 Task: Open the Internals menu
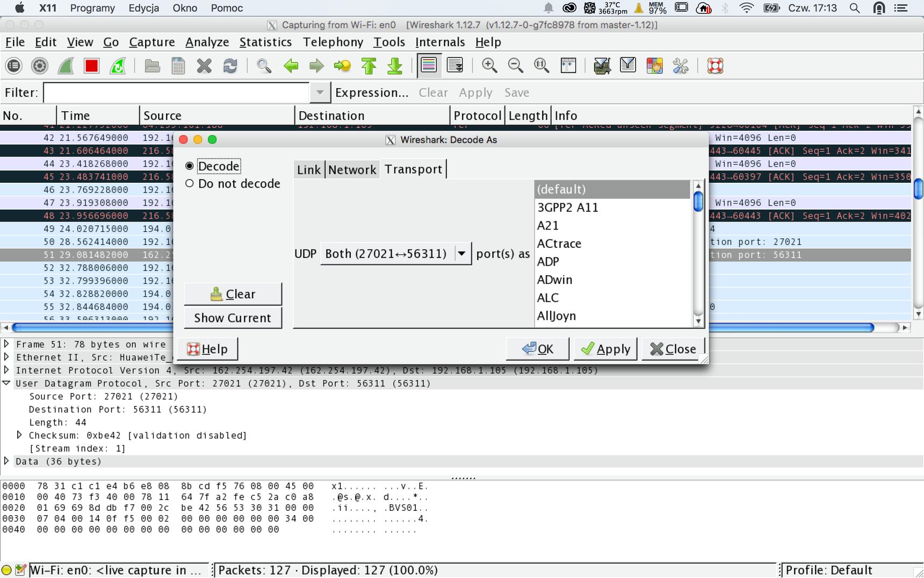[440, 42]
